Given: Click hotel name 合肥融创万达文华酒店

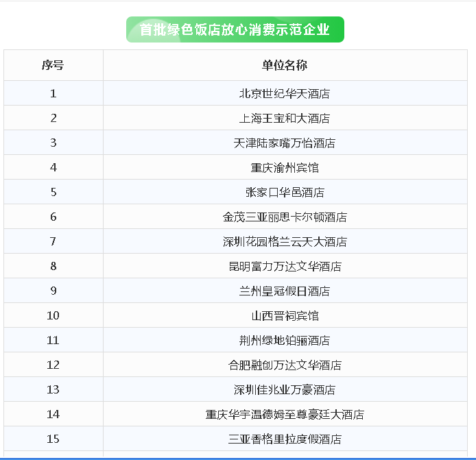Looking at the screenshot, I should [285, 365].
